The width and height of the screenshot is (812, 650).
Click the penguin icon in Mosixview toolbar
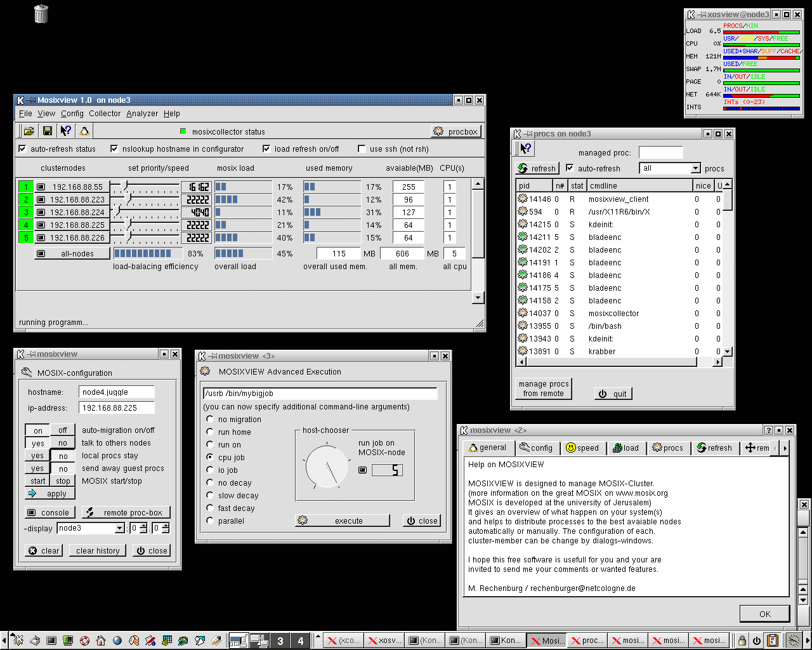coord(84,131)
